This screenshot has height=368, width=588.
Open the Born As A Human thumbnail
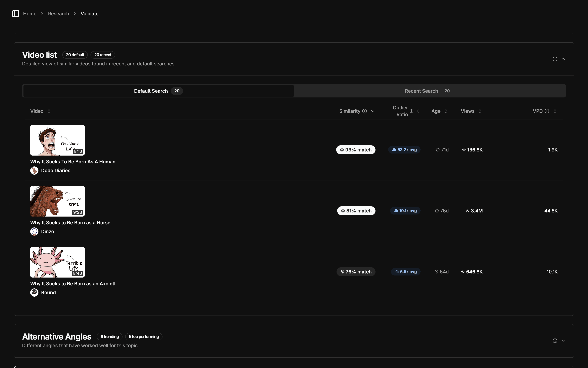coord(57,140)
